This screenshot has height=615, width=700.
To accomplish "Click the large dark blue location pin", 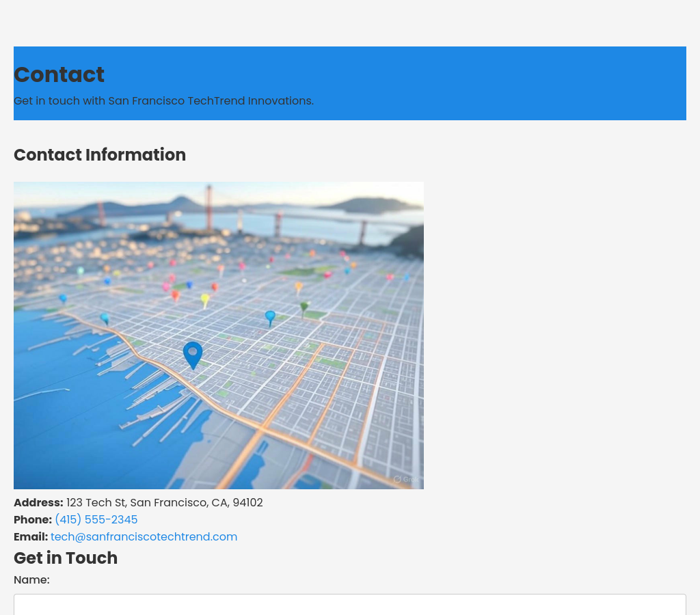I will click(x=193, y=354).
